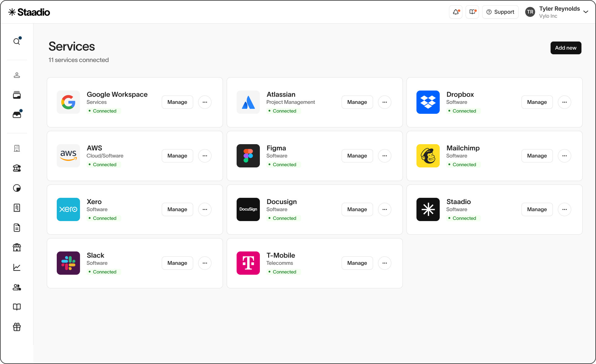Open more options for Slack
The height and width of the screenshot is (364, 596).
205,263
